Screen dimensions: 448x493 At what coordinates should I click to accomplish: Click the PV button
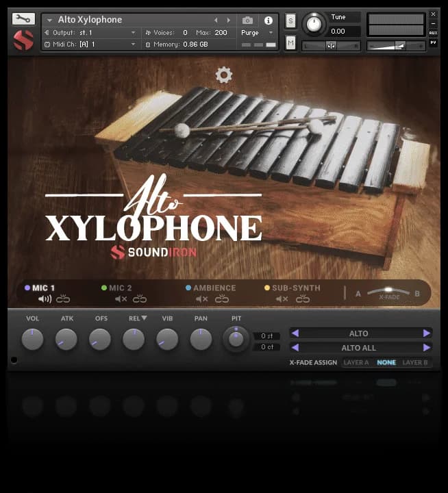point(433,42)
